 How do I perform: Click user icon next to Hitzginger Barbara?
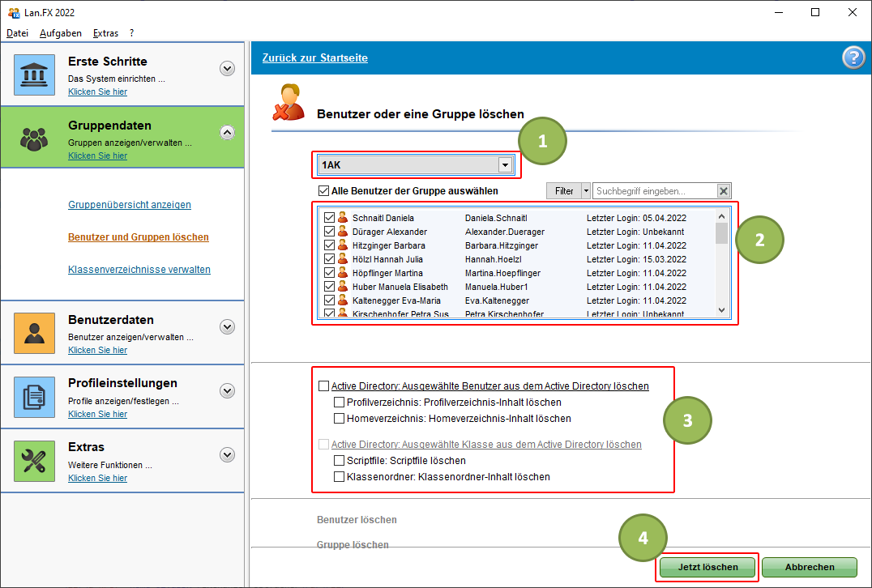343,245
